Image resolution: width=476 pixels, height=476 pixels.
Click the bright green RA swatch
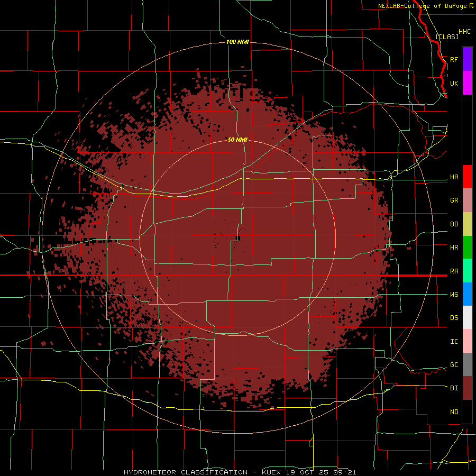[467, 271]
